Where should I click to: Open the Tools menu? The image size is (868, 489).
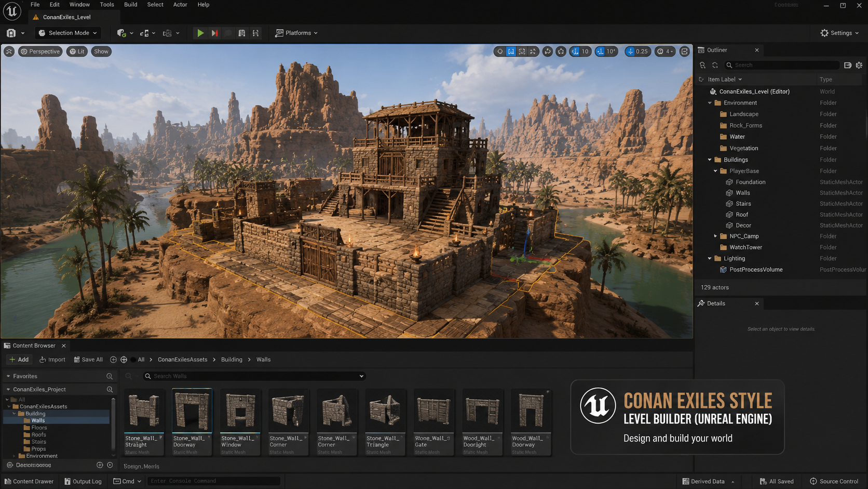107,5
